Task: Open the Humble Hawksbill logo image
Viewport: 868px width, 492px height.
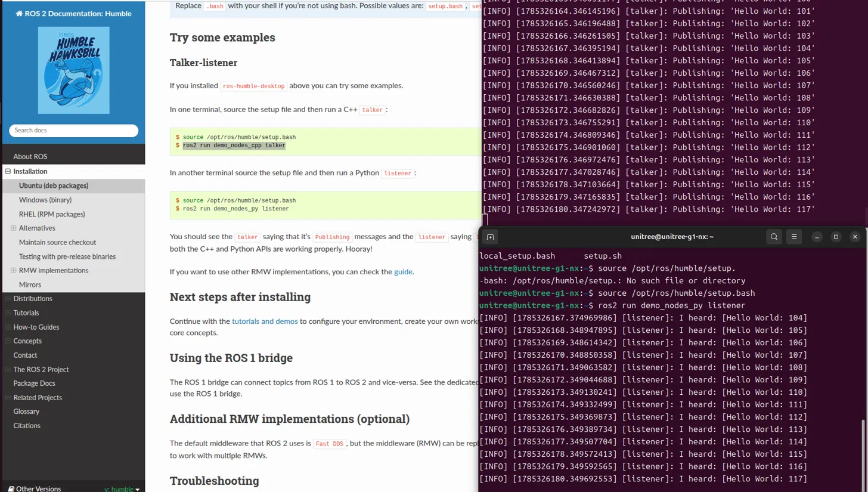Action: 73,70
